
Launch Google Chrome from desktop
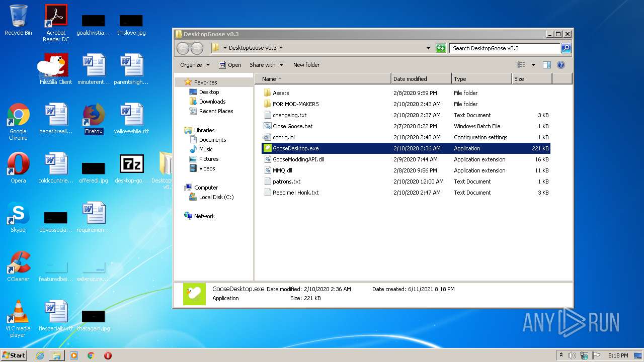[18, 122]
